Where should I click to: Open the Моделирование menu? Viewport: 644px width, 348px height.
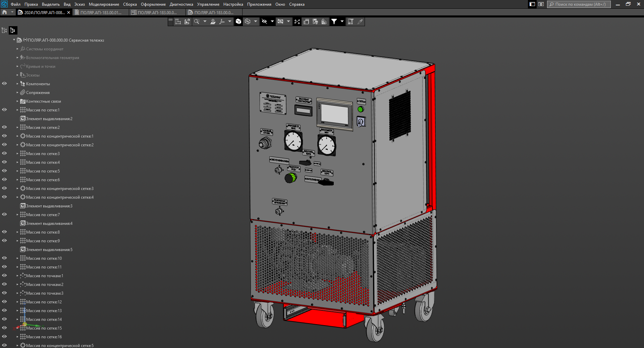click(x=104, y=4)
